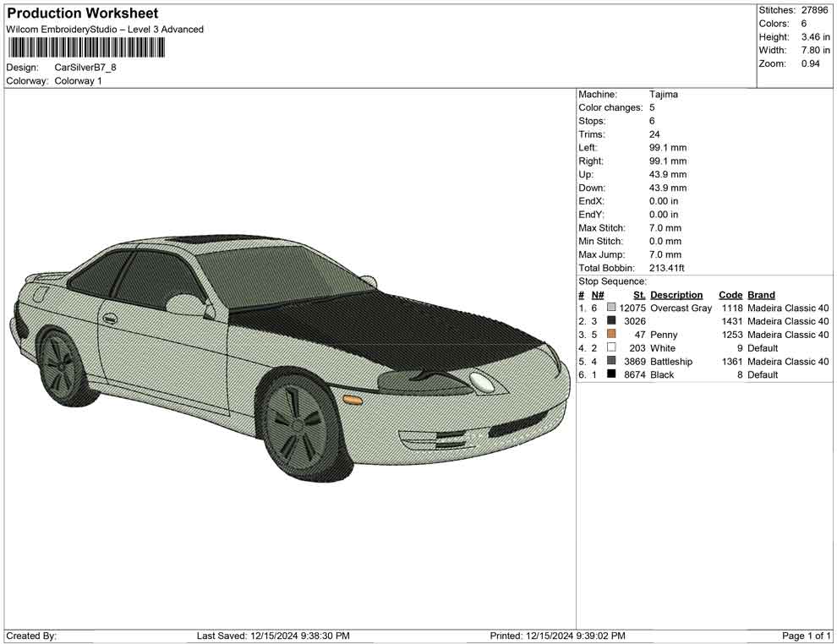
Task: Open the Brand column options
Action: click(760, 294)
